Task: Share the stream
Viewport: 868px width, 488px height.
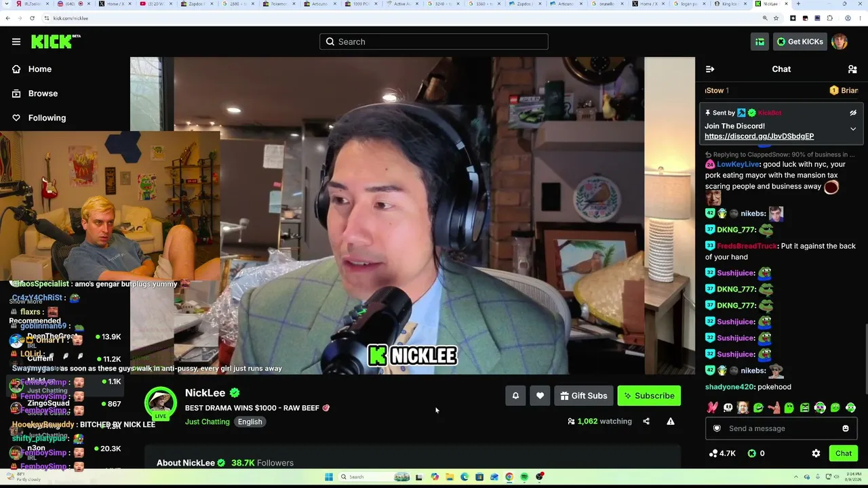Action: click(x=646, y=422)
